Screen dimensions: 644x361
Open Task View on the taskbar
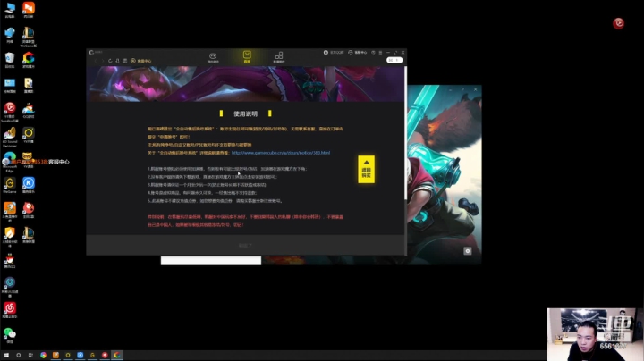30,355
